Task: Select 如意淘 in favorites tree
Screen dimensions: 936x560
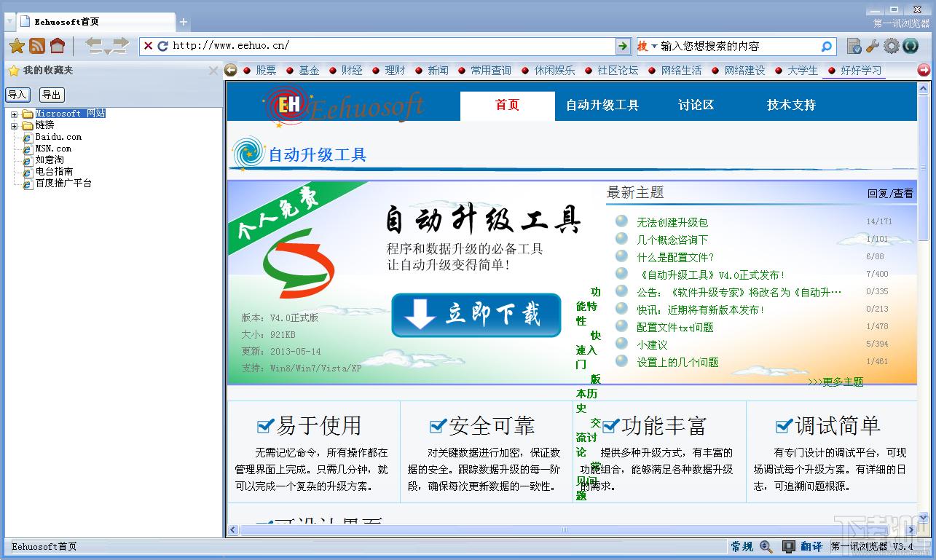Action: (x=50, y=160)
